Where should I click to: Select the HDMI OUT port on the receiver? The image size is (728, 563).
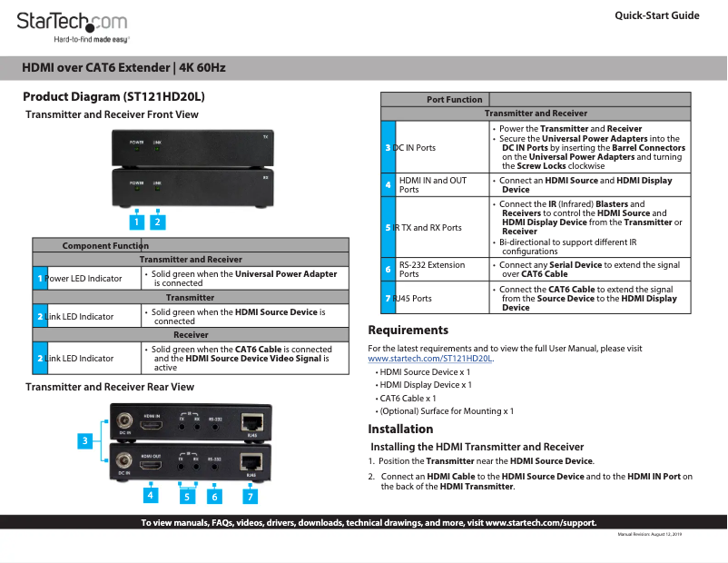151,465
